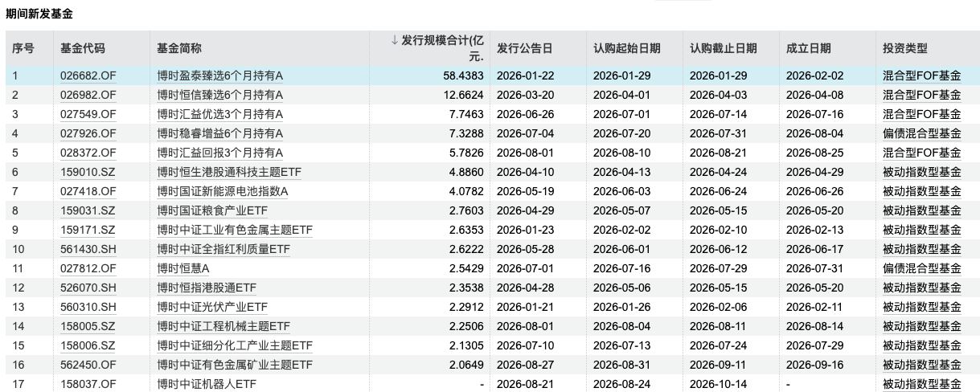The image size is (980, 392).
Task: Open fund 博时稳睿增益6个月持有A
Action: (x=220, y=134)
